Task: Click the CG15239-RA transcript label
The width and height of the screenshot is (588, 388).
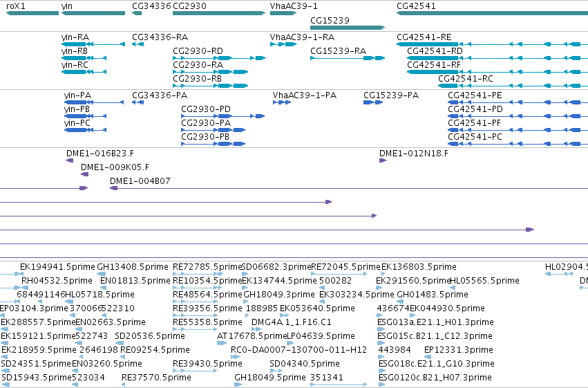Action: pyautogui.click(x=339, y=51)
